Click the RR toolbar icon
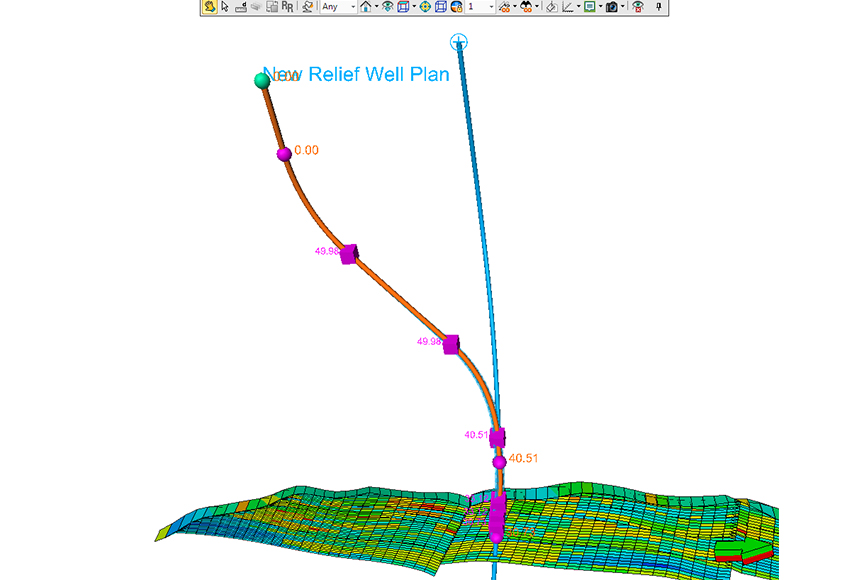Image resolution: width=860 pixels, height=580 pixels. coord(288,6)
